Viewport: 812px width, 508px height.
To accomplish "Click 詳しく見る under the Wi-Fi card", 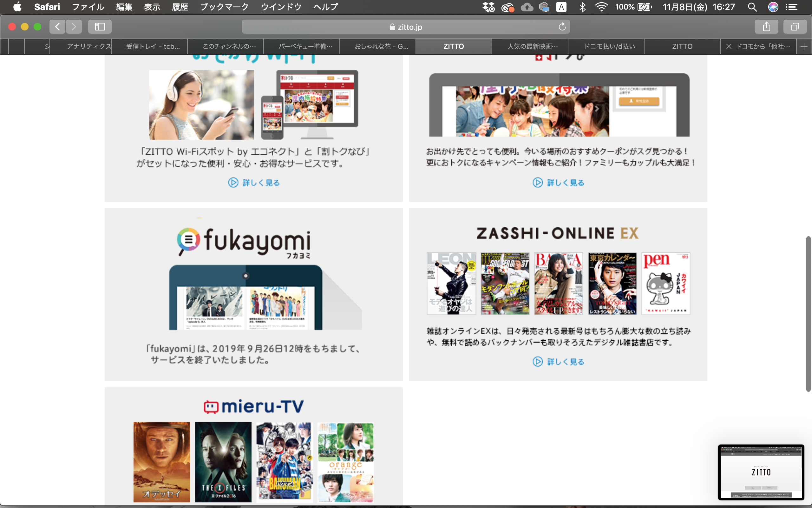I will coord(254,183).
